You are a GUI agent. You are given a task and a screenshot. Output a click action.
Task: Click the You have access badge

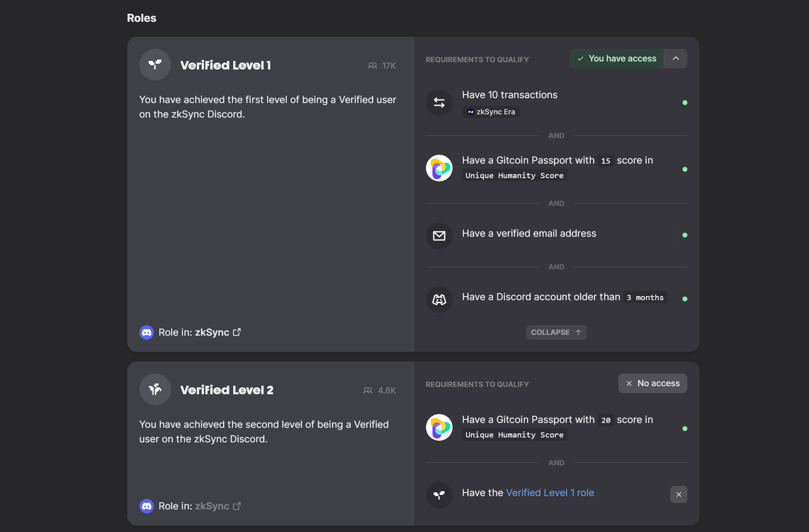coord(616,59)
